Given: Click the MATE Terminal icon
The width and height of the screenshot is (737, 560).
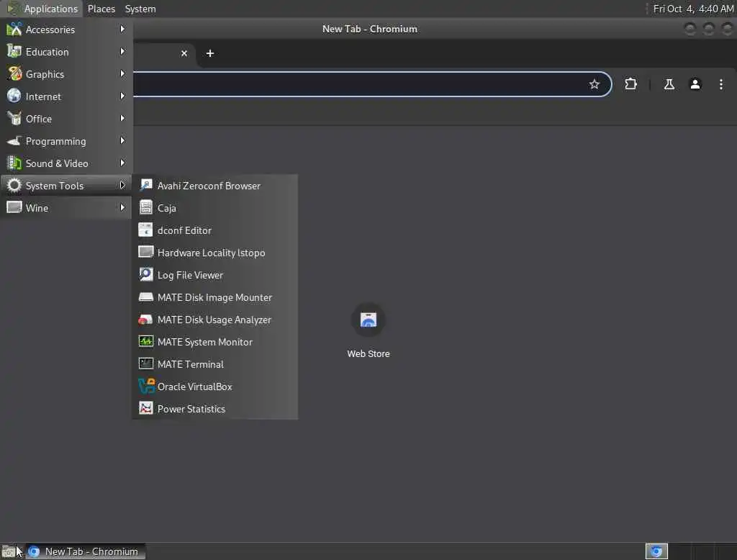Looking at the screenshot, I should [145, 364].
